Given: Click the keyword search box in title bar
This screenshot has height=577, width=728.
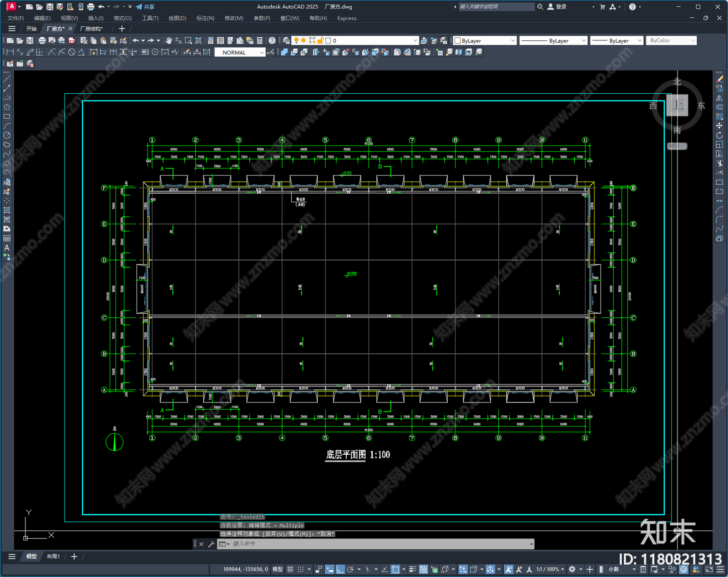Looking at the screenshot, I should point(496,7).
